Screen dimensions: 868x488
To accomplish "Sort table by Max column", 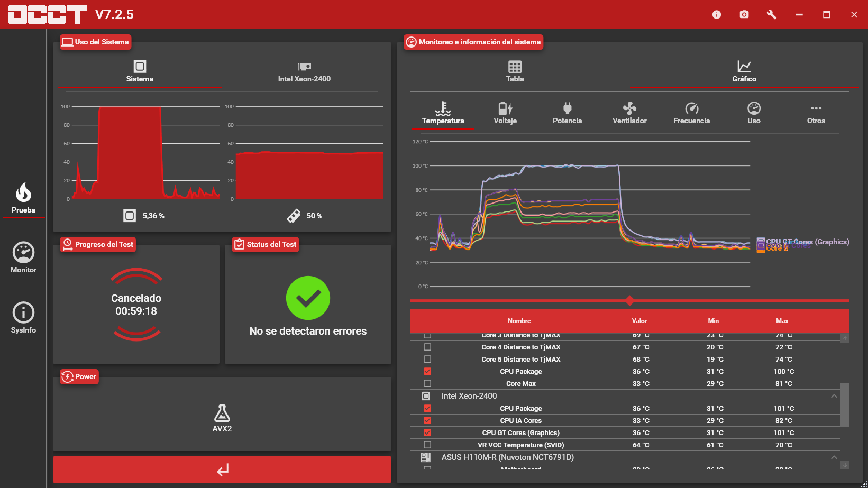I will pyautogui.click(x=782, y=321).
